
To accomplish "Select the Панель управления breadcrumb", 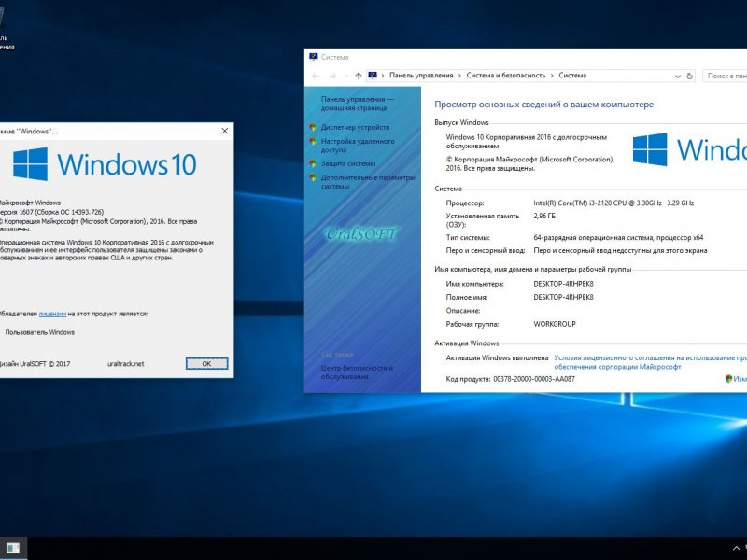I will 421,76.
